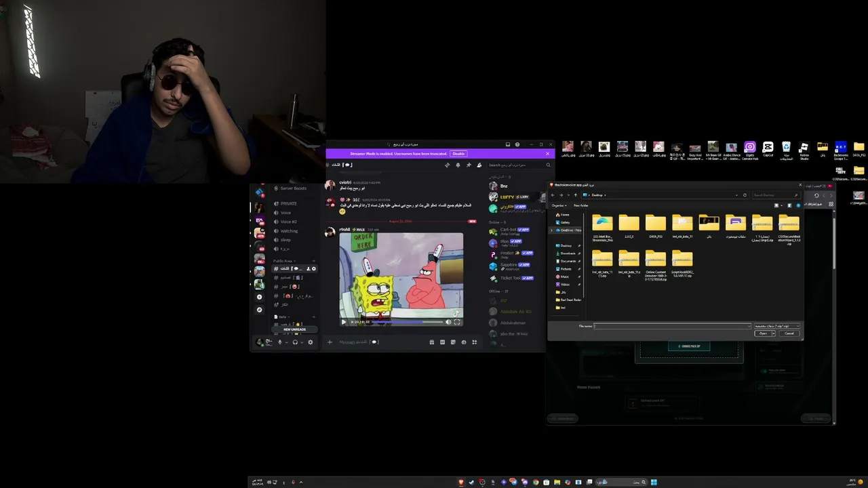Image resolution: width=868 pixels, height=488 pixels.
Task: Open the Organize menu in file dialog
Action: click(x=559, y=205)
